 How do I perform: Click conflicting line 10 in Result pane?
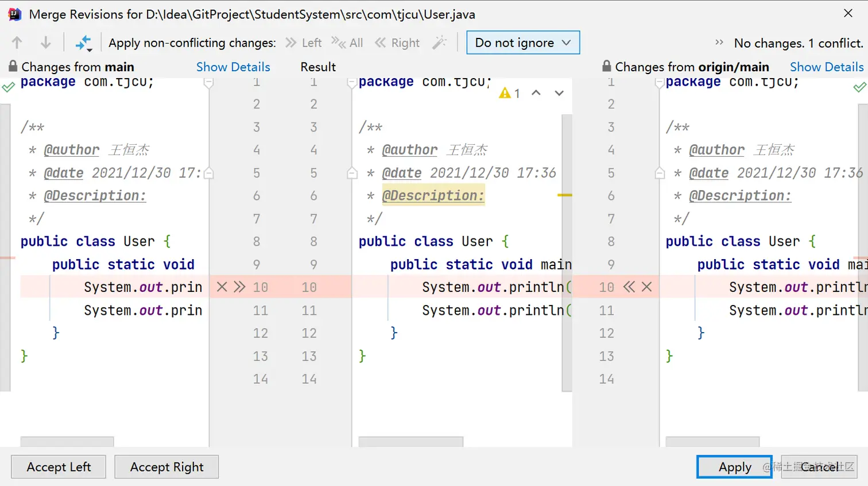pos(462,287)
